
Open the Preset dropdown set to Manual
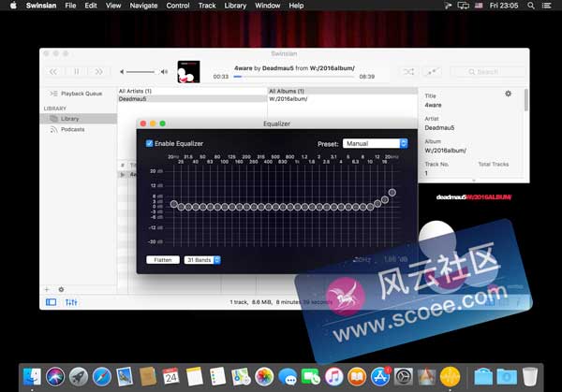[x=375, y=143]
